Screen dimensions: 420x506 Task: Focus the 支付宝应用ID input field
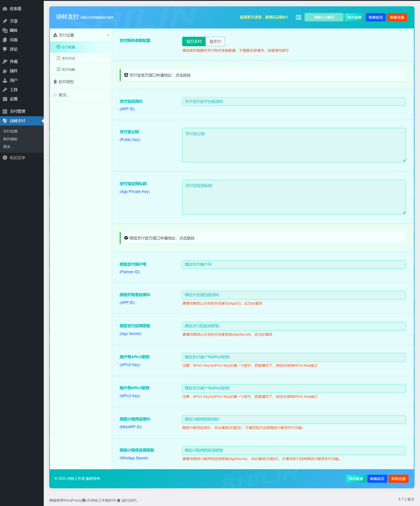tap(294, 101)
